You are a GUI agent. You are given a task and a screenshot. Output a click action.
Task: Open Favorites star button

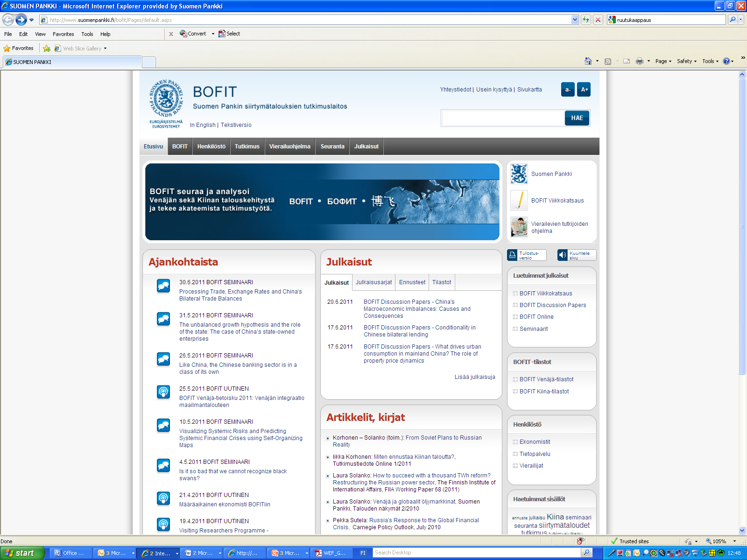(18, 48)
